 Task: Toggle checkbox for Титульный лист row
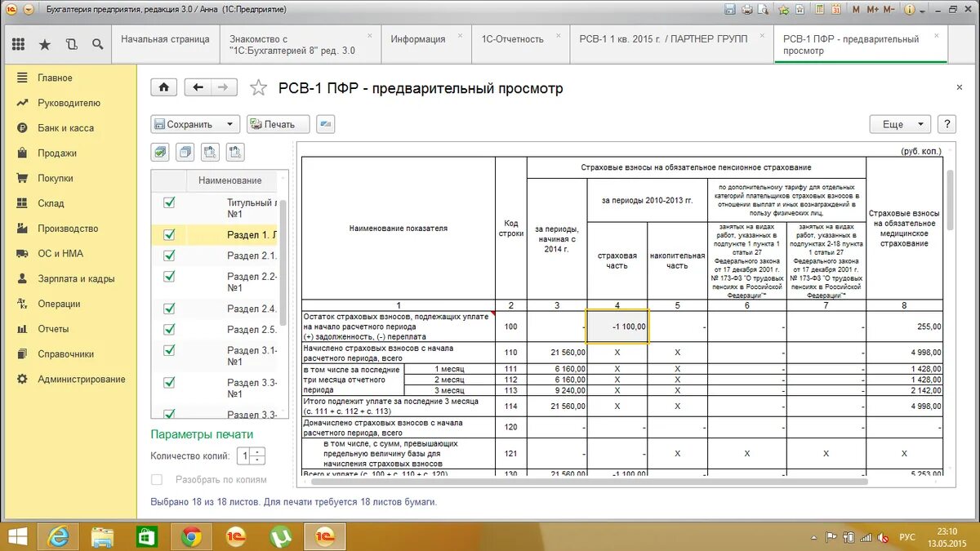tap(169, 202)
